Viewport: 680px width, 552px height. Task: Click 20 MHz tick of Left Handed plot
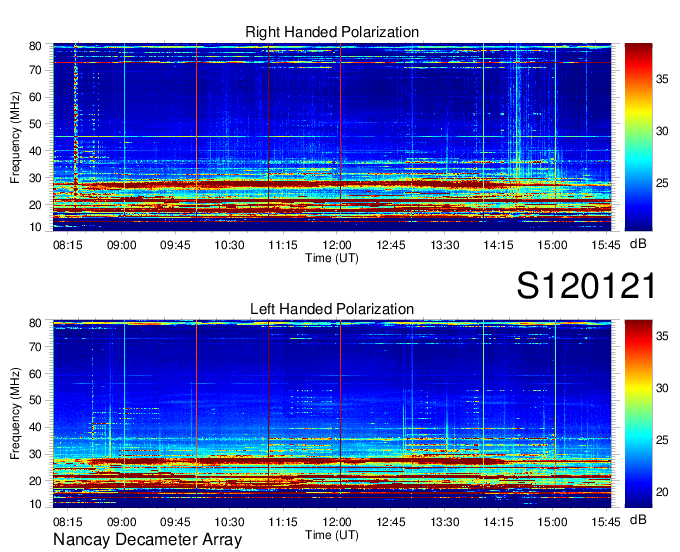[x=35, y=481]
